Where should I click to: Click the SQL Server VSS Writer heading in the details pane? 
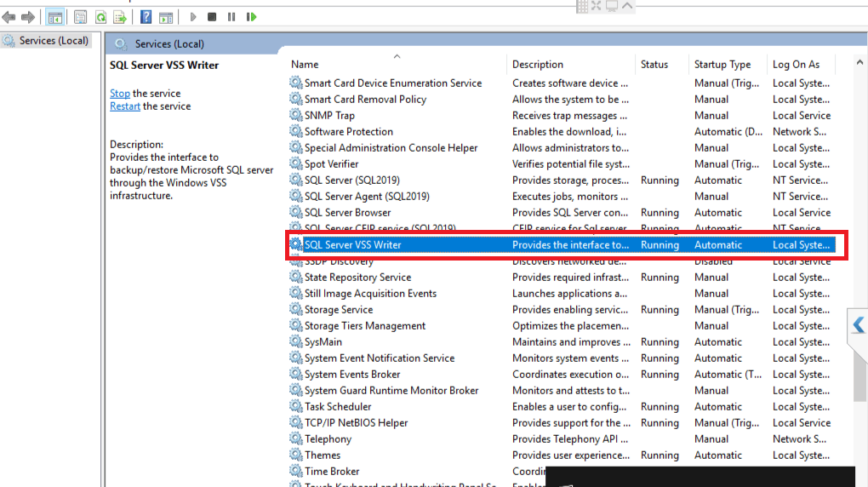(x=164, y=65)
